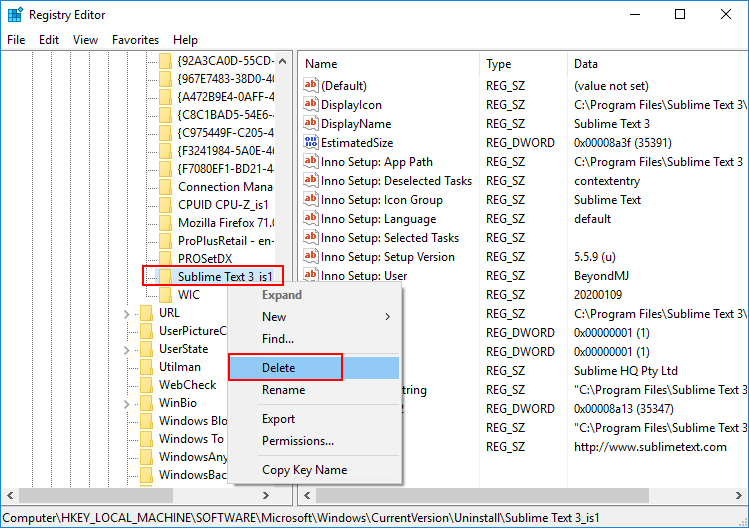This screenshot has height=528, width=749.
Task: Click the icon beside Inno Setup: App Path
Action: tap(310, 161)
